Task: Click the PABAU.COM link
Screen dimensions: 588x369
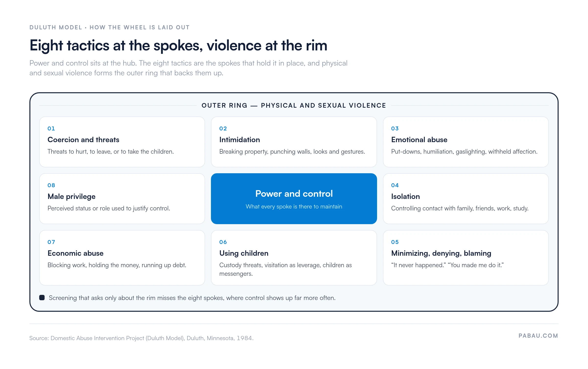Action: click(x=538, y=336)
